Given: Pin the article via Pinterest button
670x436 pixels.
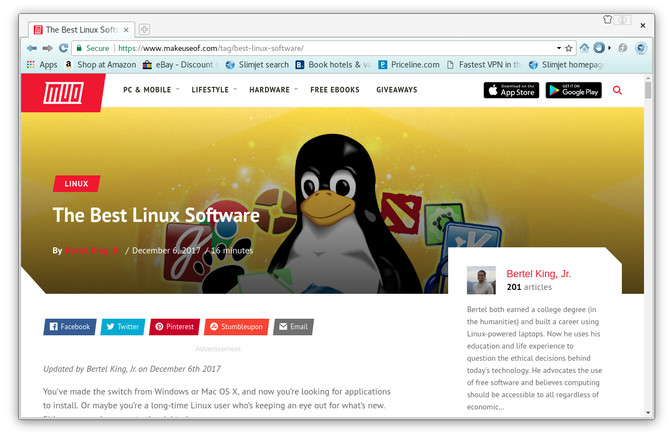Looking at the screenshot, I should (x=174, y=326).
